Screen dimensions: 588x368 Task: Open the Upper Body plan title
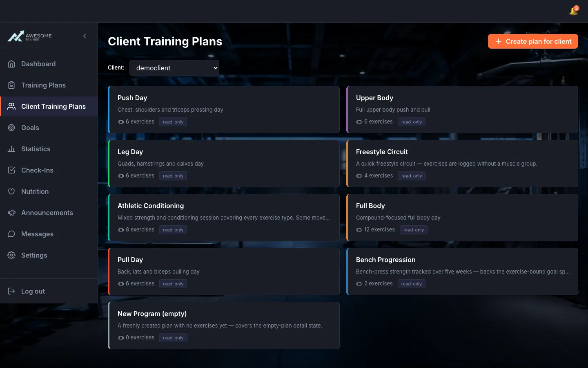[374, 98]
